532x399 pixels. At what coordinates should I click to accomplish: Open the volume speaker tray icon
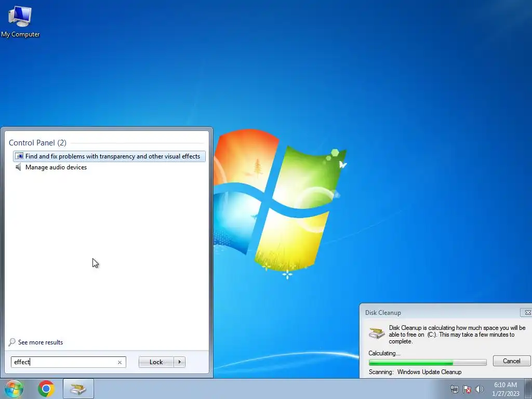pos(480,389)
